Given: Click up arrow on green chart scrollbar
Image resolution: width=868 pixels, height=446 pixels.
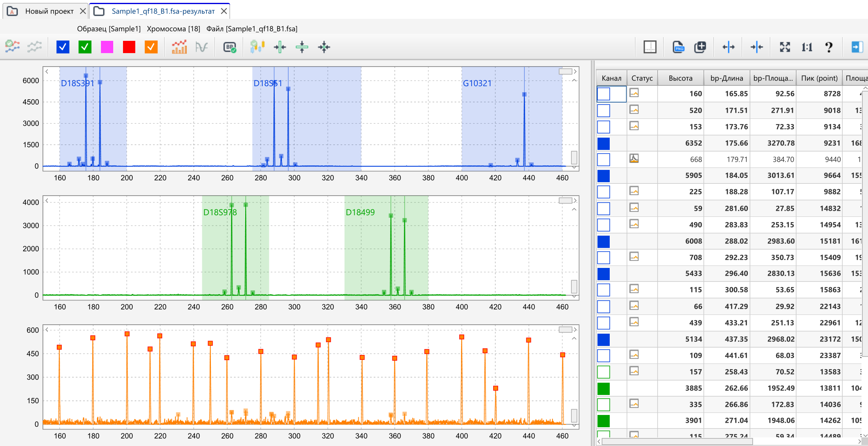Looking at the screenshot, I should tap(574, 210).
